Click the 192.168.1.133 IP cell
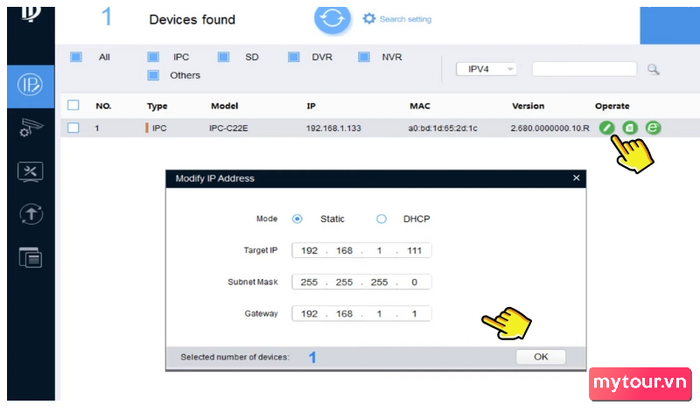 [x=333, y=128]
